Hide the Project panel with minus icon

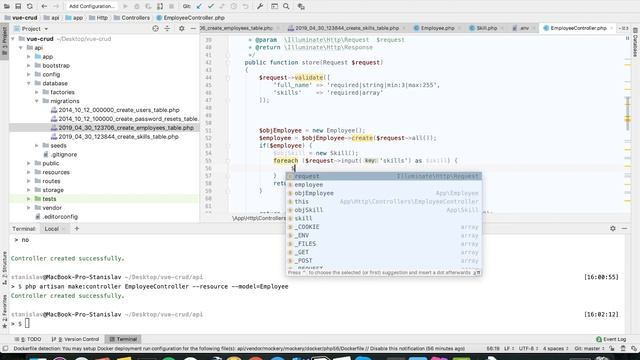[193, 29]
